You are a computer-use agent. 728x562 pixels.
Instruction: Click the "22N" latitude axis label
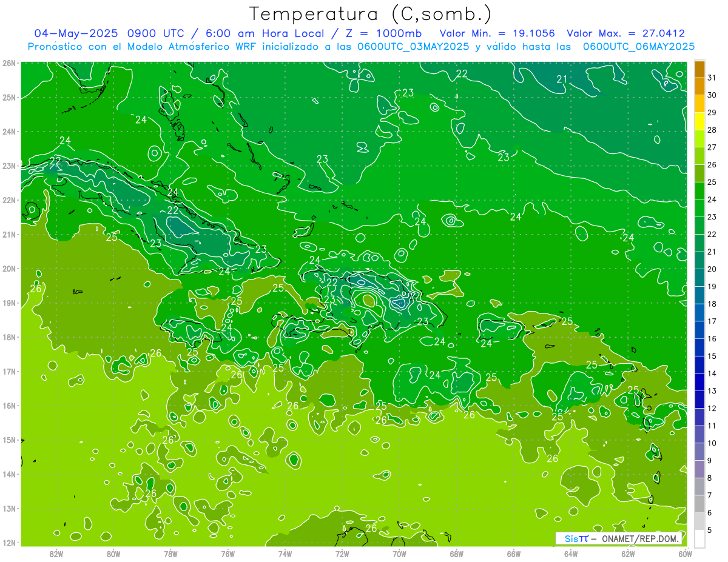point(10,200)
